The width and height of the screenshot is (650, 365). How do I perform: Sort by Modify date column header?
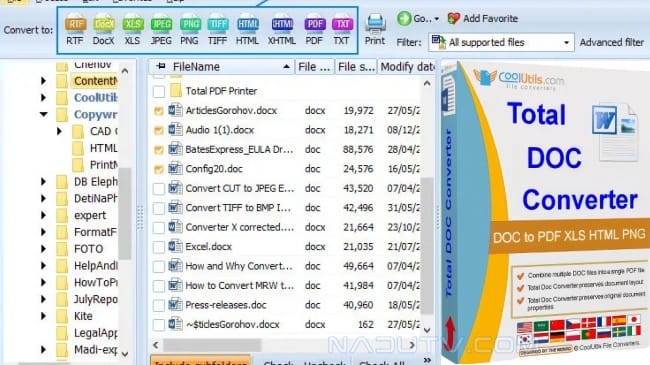407,67
